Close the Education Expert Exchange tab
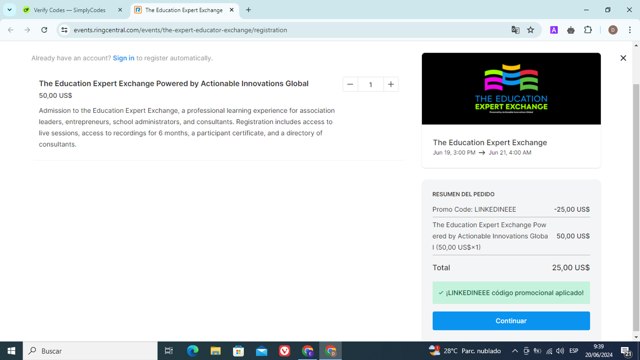640x360 pixels. (231, 10)
